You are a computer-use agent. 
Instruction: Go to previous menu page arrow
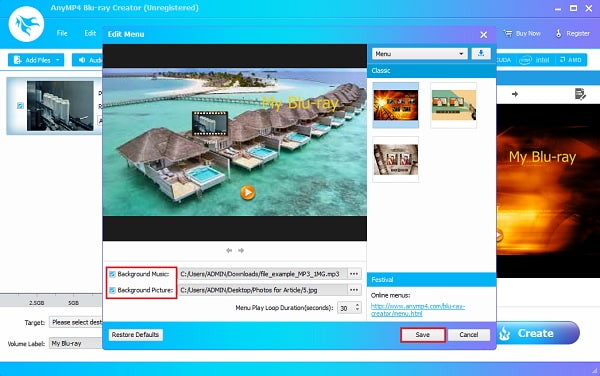[x=229, y=251]
